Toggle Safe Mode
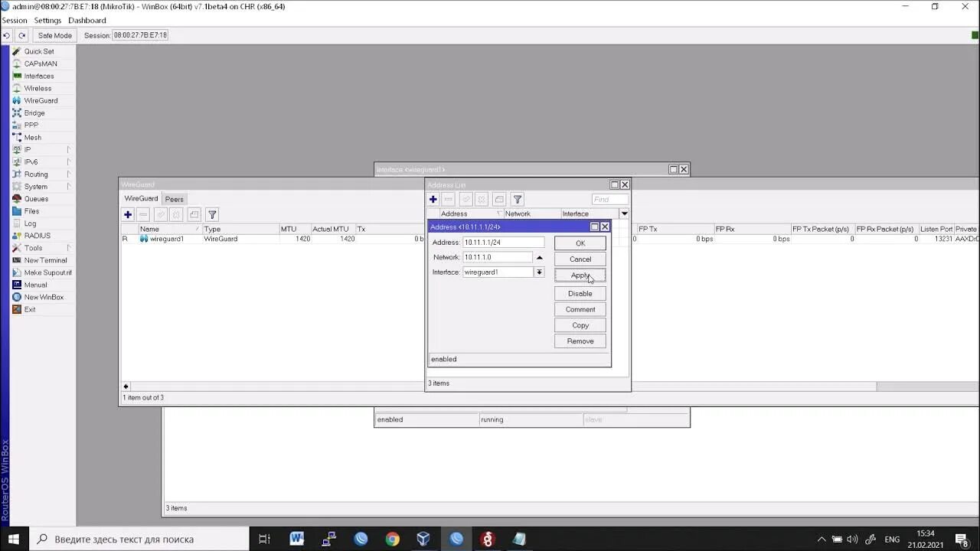The image size is (980, 551). pos(55,35)
